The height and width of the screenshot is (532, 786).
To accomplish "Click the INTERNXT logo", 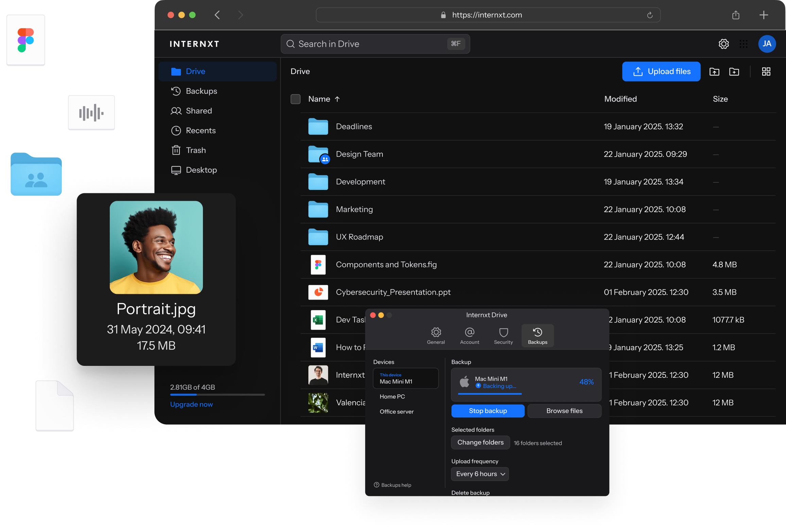I will 194,44.
